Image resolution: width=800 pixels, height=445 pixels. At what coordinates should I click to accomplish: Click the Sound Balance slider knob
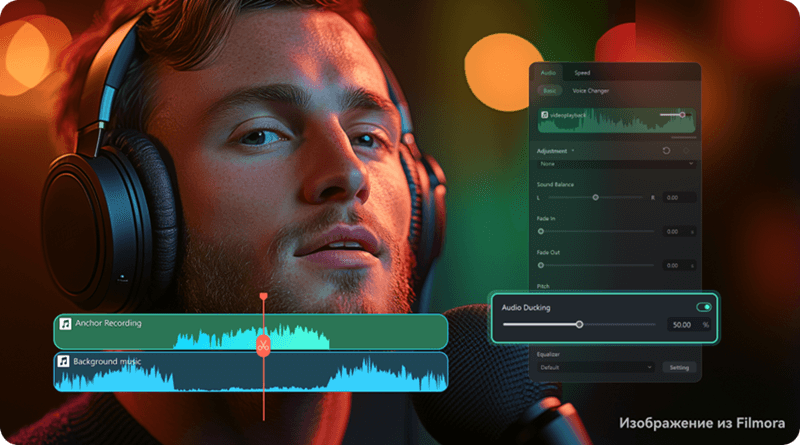tap(596, 197)
